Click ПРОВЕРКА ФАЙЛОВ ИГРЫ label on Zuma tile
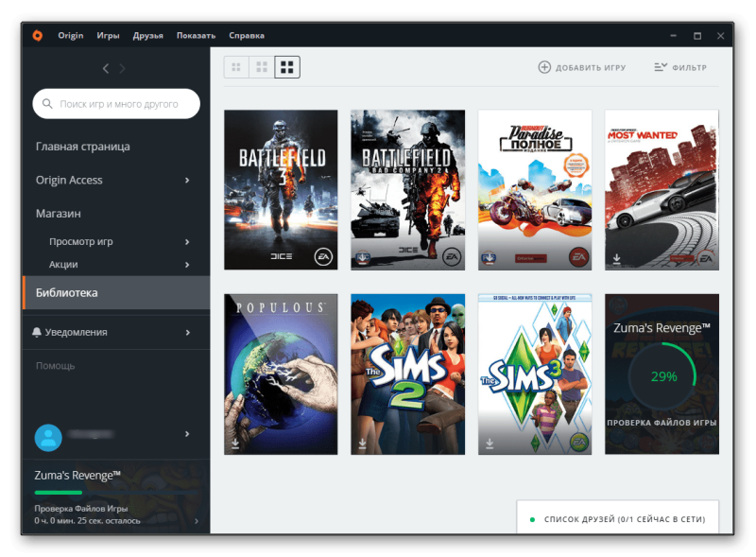 coord(661,423)
